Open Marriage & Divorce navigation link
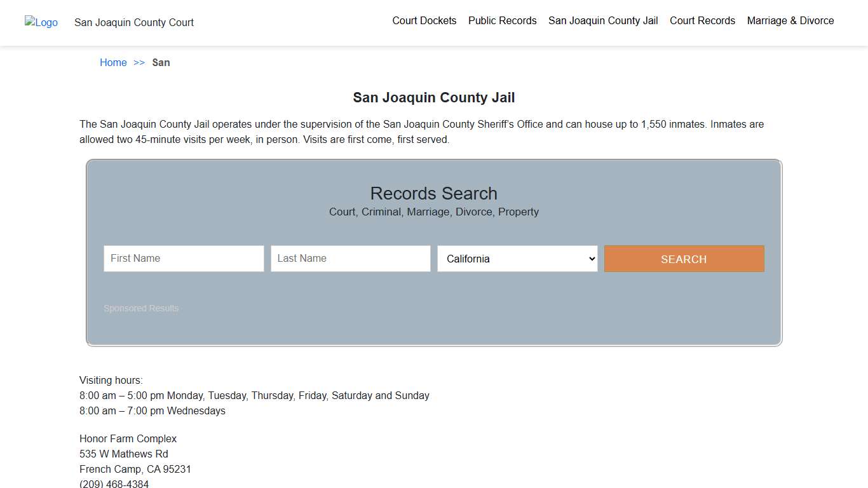Viewport: 868px width, 488px height. coord(790,20)
